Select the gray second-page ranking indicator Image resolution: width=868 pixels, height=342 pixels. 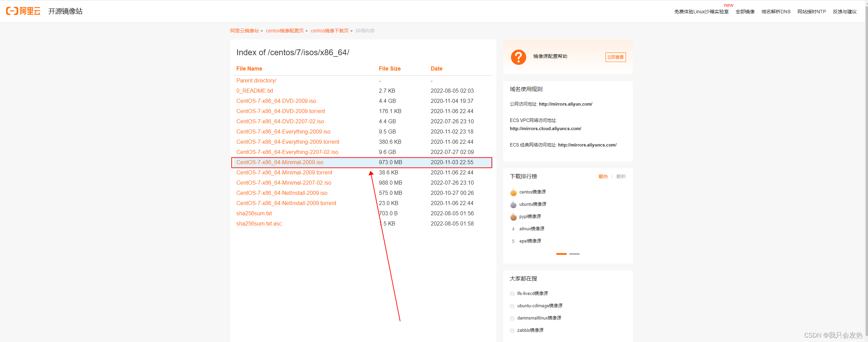(574, 254)
